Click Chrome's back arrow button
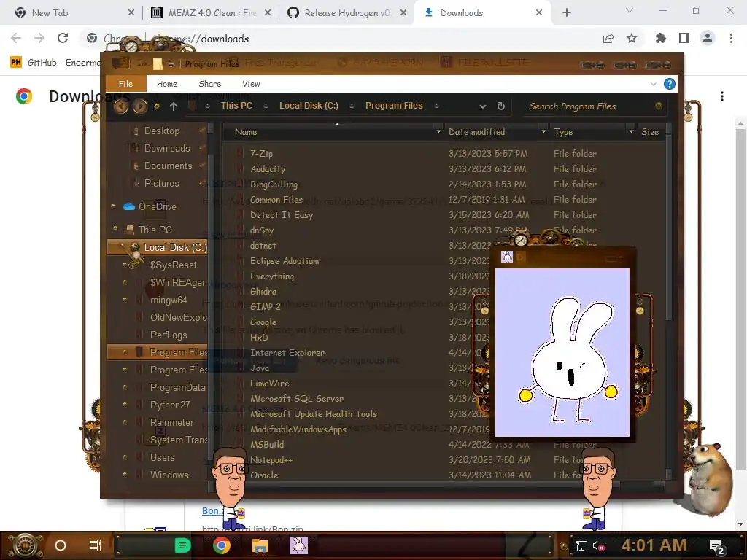This screenshot has height=560, width=747. [x=16, y=38]
